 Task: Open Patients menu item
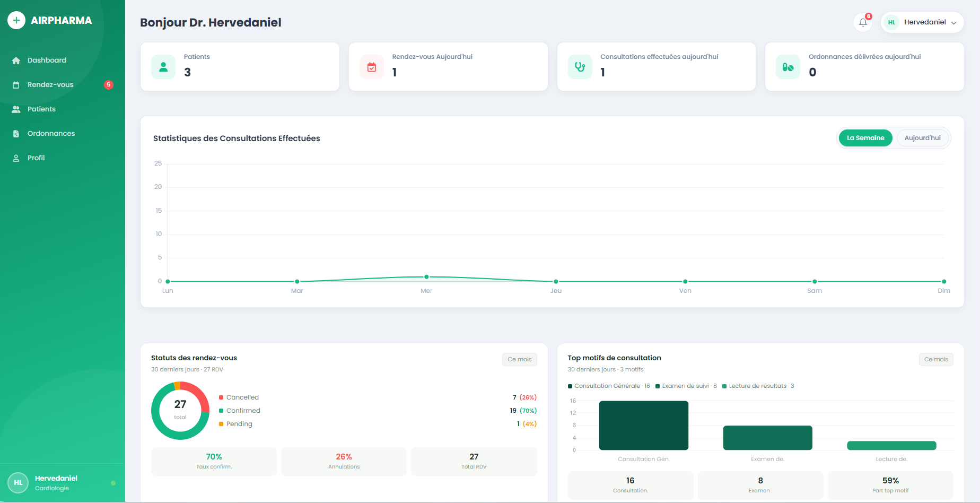[63, 109]
